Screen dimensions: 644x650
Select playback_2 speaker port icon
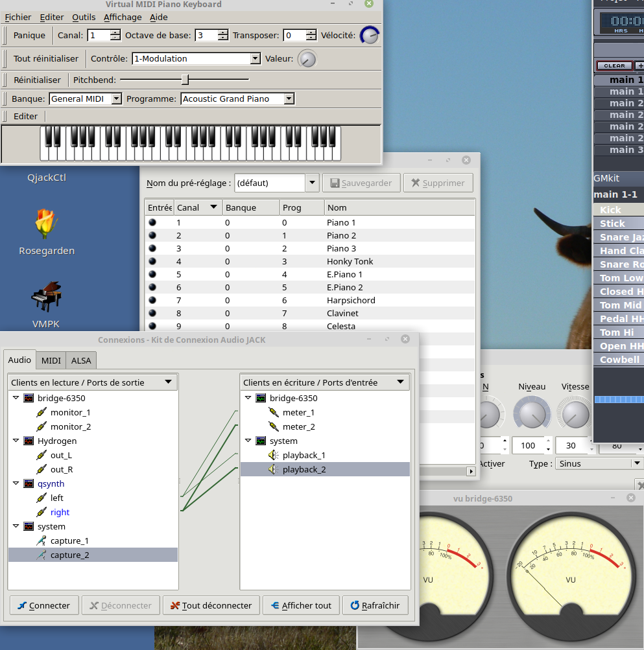274,469
